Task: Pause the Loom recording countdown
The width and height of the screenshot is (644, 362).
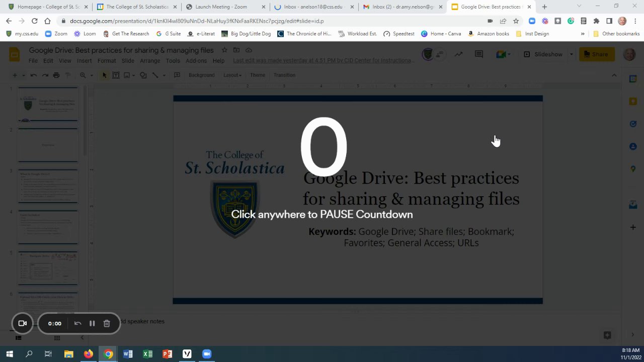Action: point(92,323)
